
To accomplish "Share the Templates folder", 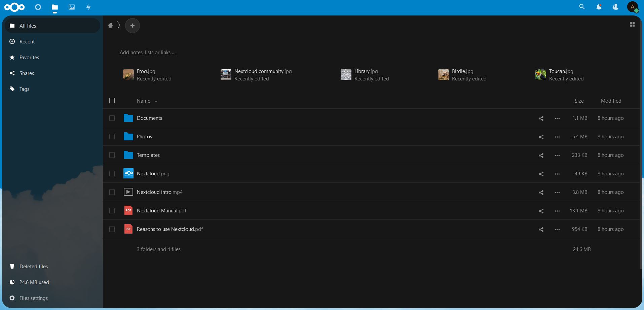I will pos(541,156).
